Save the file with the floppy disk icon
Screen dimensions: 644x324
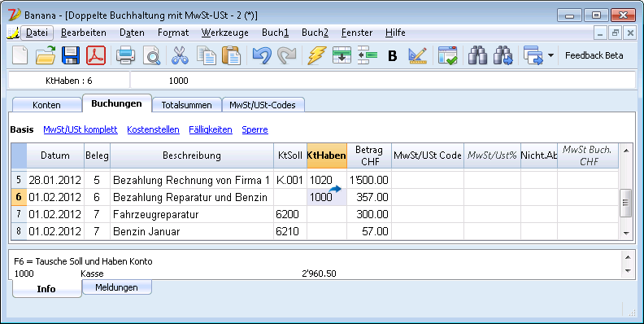tap(71, 55)
